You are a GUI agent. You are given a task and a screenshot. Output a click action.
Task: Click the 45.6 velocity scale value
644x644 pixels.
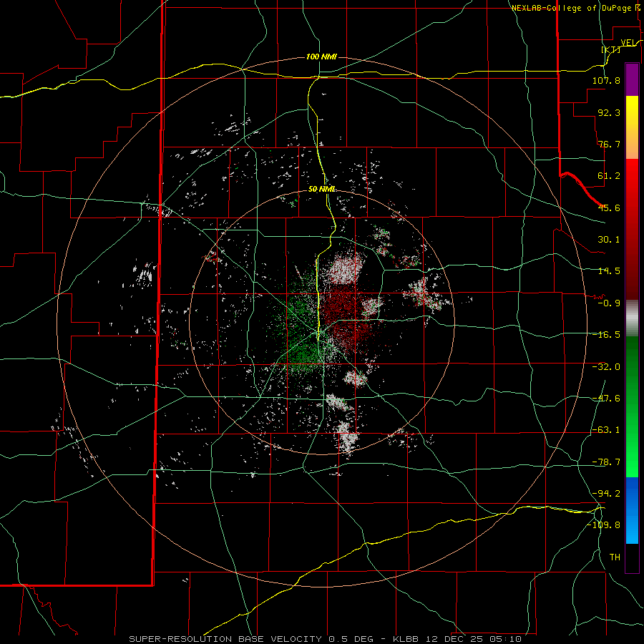609,208
